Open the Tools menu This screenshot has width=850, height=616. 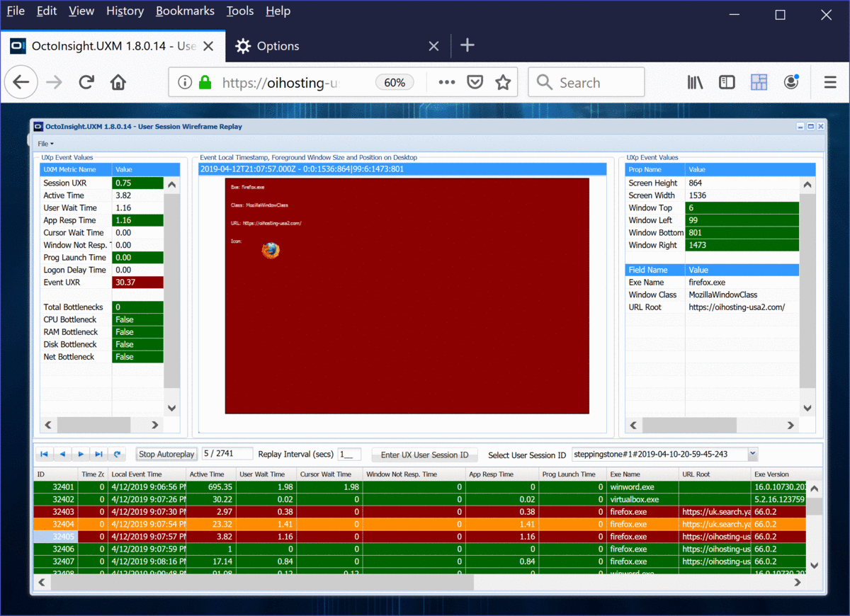(x=240, y=11)
